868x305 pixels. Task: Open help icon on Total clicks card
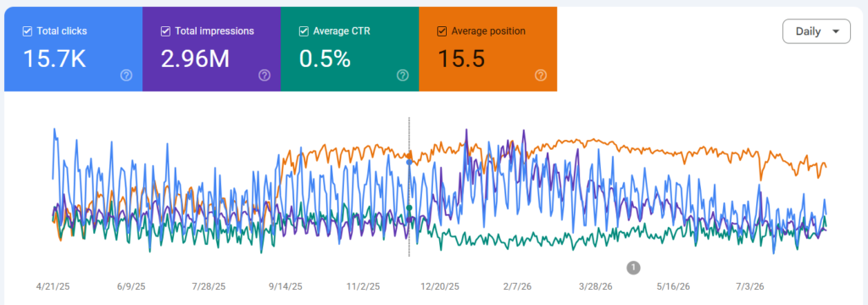pyautogui.click(x=126, y=75)
